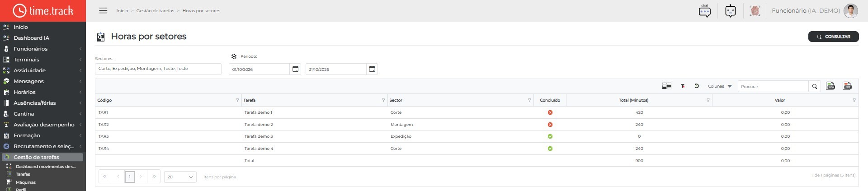This screenshot has height=191, width=868.
Task: Open Tarefas submenu item
Action: (x=23, y=174)
